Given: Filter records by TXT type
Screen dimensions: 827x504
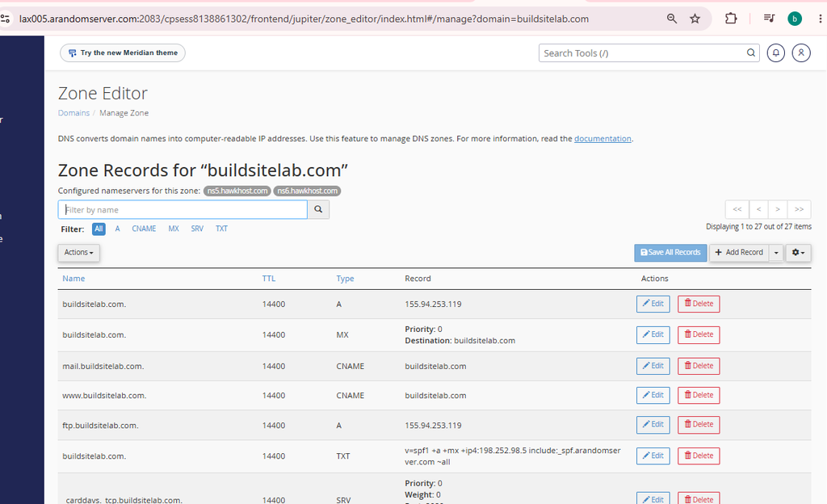Looking at the screenshot, I should click(221, 229).
